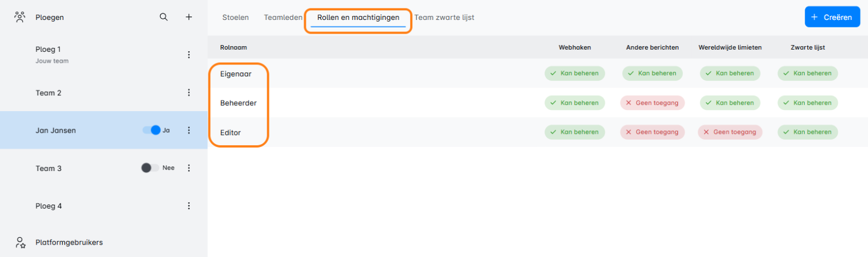Open the three-dot menu for Jan Jansen
868x257 pixels.
tap(189, 130)
